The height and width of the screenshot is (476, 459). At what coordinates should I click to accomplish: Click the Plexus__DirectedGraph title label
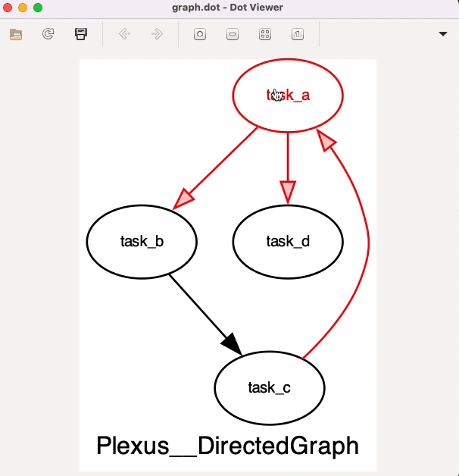click(x=227, y=446)
